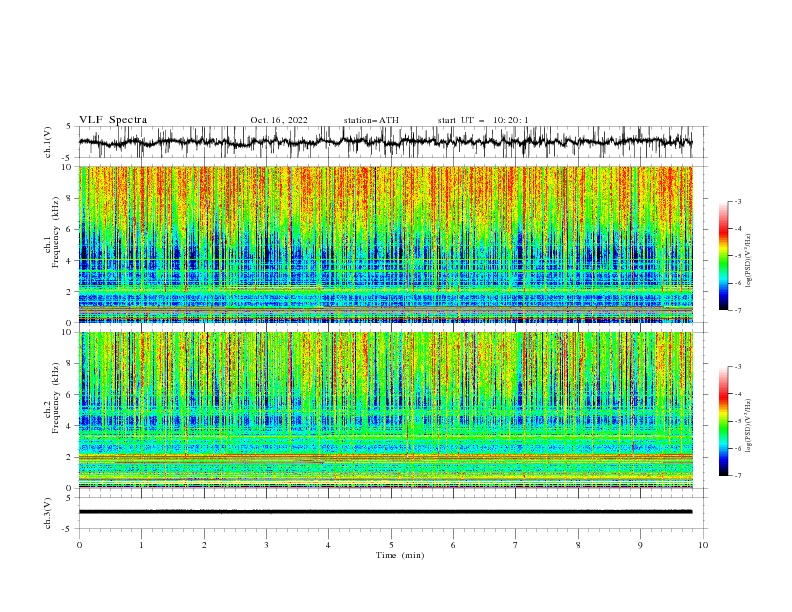Click time axis tick label "7"

click(x=516, y=545)
